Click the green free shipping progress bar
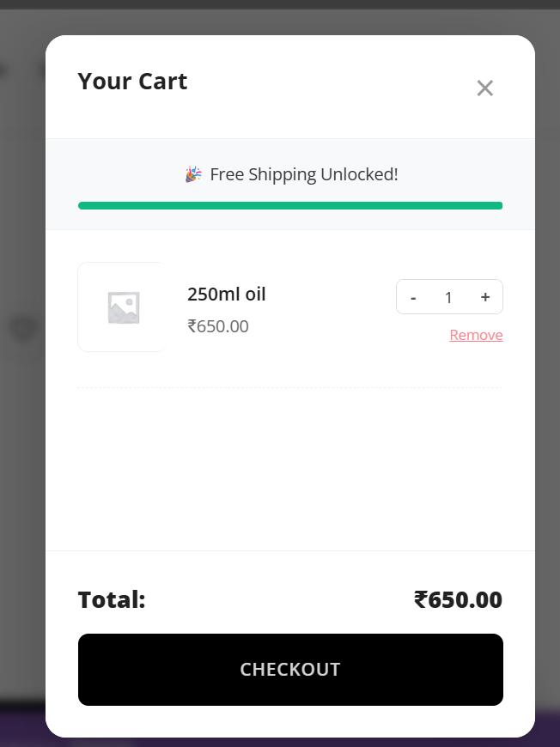 click(290, 206)
